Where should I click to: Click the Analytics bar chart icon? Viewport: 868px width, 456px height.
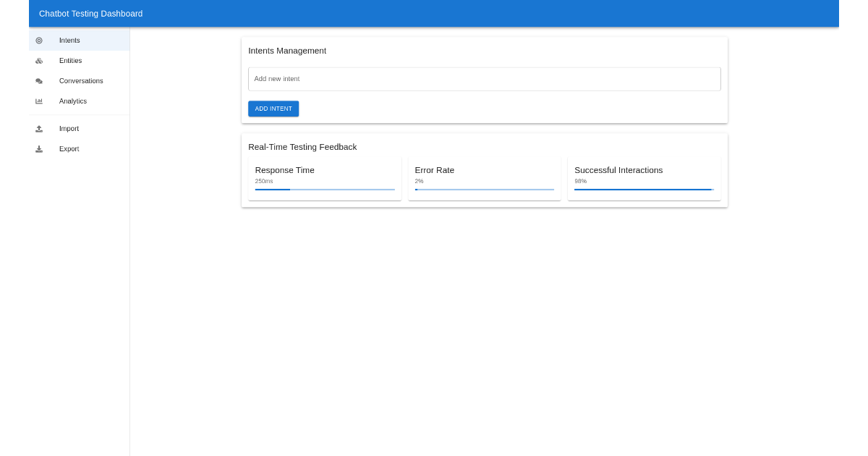39,101
